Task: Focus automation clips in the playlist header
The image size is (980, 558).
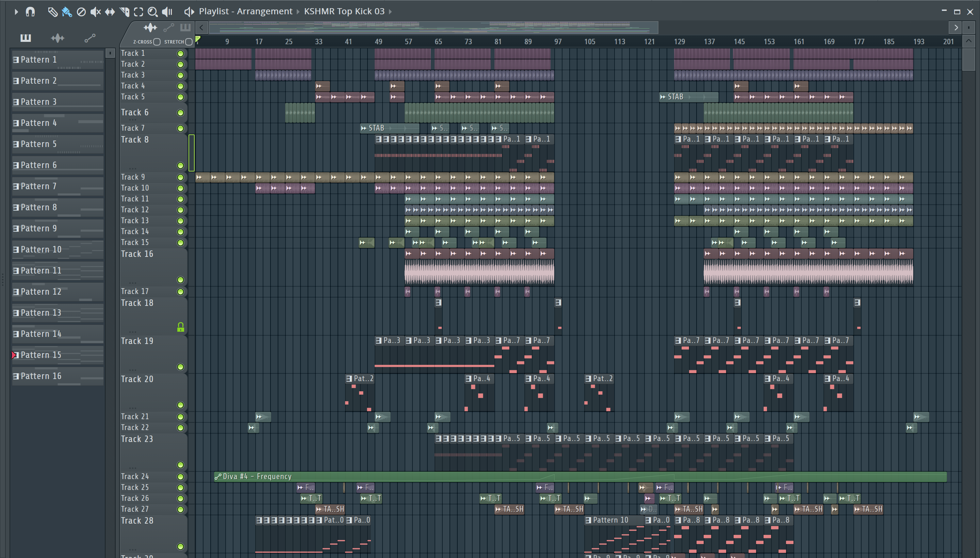Action: (x=169, y=28)
